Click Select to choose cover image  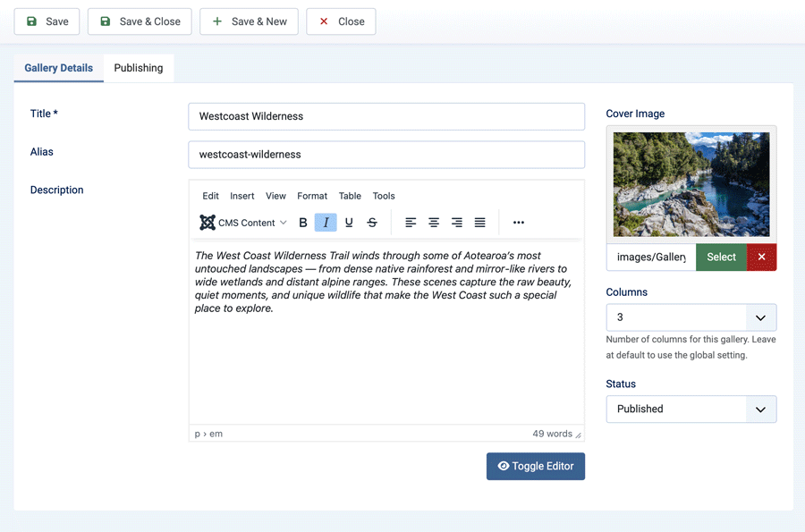click(x=721, y=258)
